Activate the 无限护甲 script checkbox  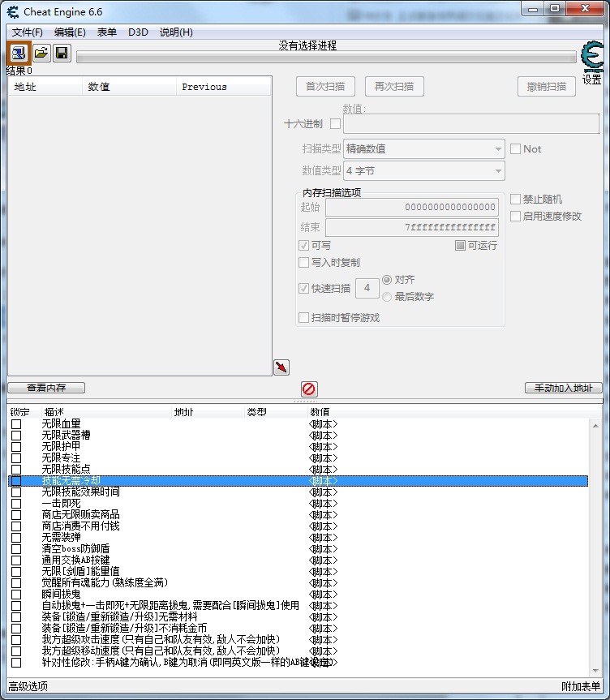pyautogui.click(x=16, y=446)
